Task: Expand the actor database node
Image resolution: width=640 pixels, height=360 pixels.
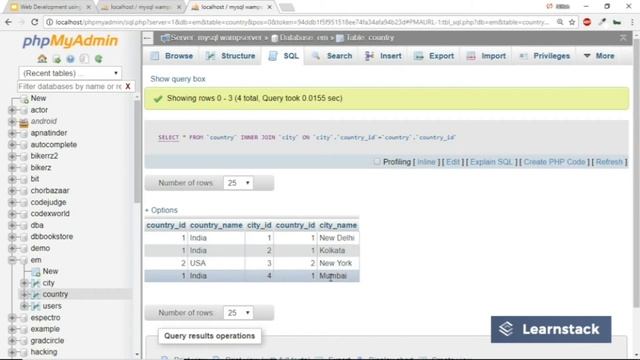Action: (11, 110)
